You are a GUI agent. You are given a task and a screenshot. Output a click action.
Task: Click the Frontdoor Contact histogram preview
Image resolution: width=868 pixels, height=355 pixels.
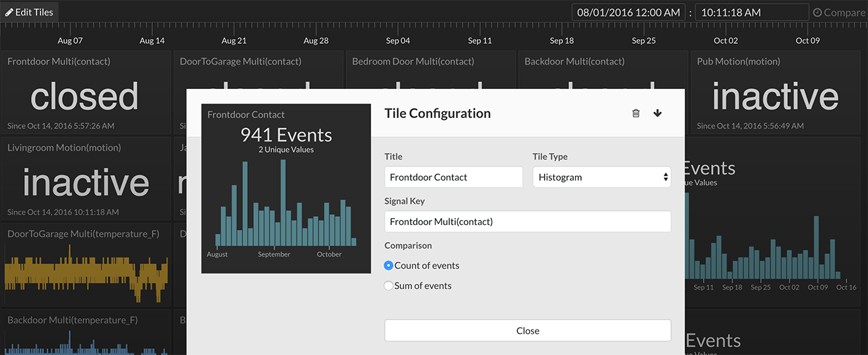tap(286, 189)
